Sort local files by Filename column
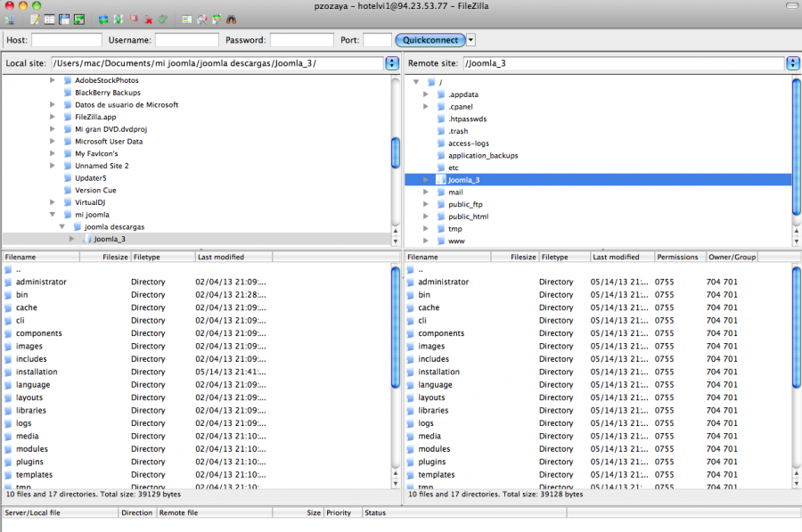Screen dimensions: 802x532 pos(41,257)
